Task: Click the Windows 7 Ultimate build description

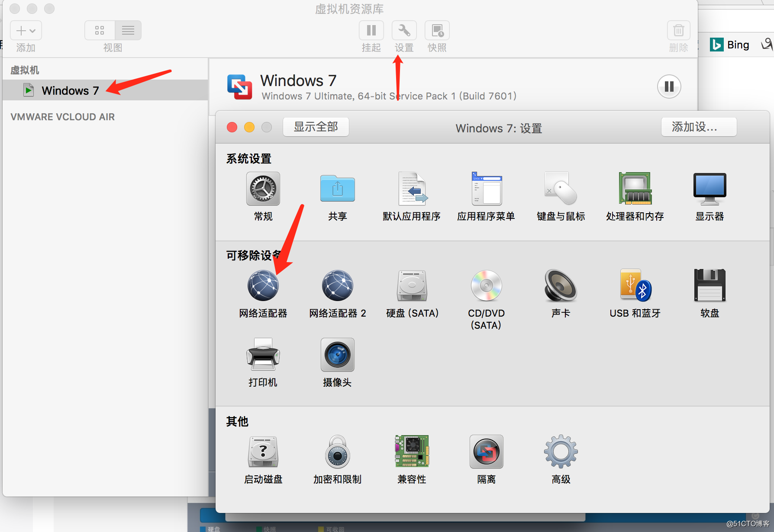Action: 389,96
